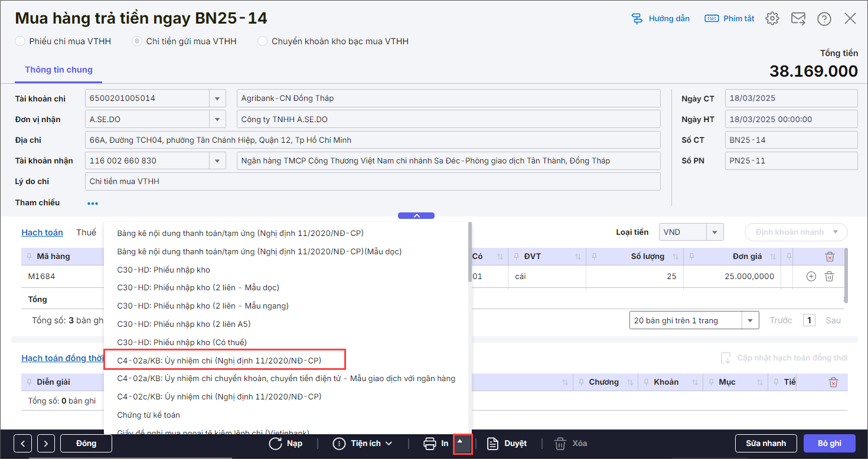This screenshot has width=868, height=459.
Task: Select Chi tiền gửi mua VTHH option
Action: [137, 41]
